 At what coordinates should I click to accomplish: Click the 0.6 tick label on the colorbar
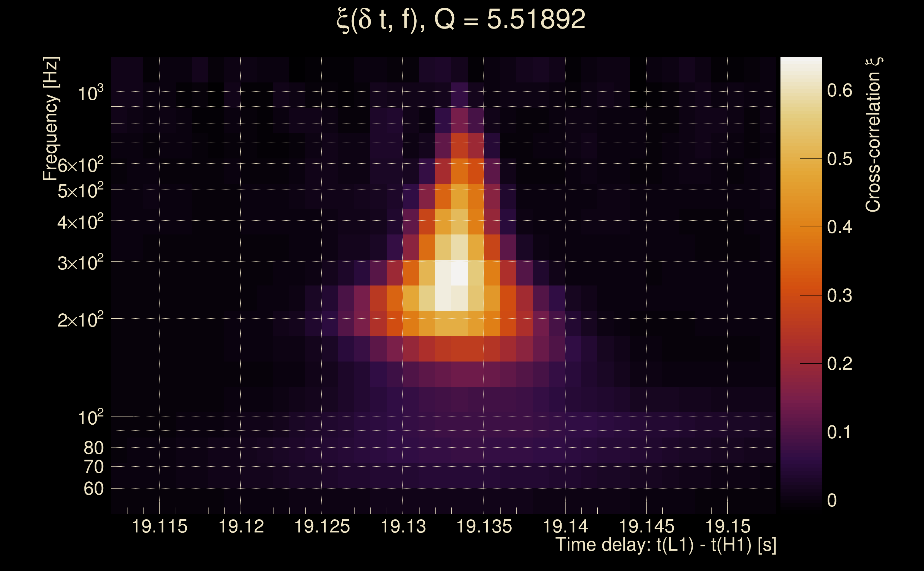pos(839,91)
